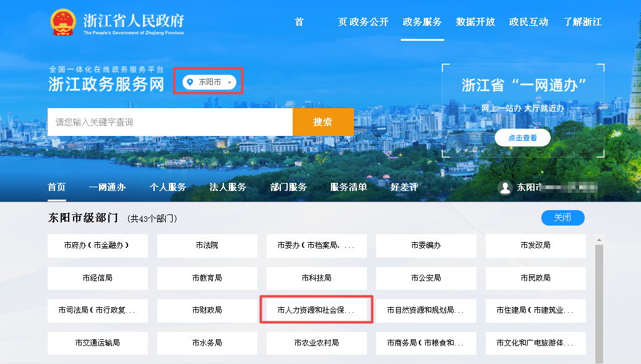The image size is (641, 364).
Task: Select the 市人力资源和社会保 department
Action: (317, 310)
